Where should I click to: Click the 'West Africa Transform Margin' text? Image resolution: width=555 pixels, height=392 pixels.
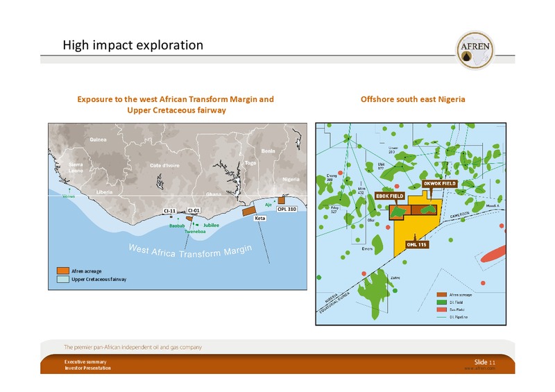pos(190,251)
